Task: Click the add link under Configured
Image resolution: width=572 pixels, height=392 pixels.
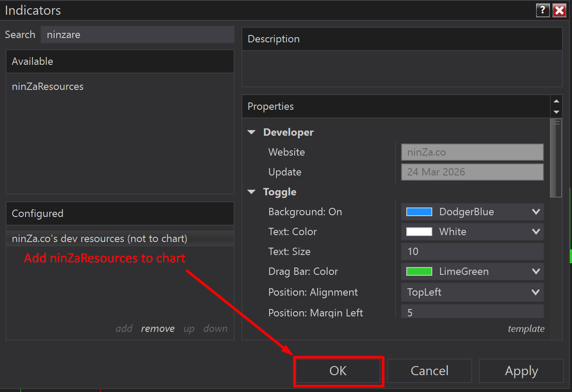Action: coord(124,328)
